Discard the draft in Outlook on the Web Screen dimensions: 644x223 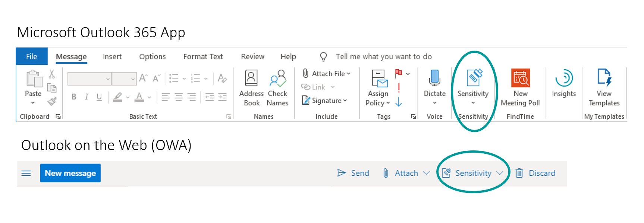(x=535, y=173)
